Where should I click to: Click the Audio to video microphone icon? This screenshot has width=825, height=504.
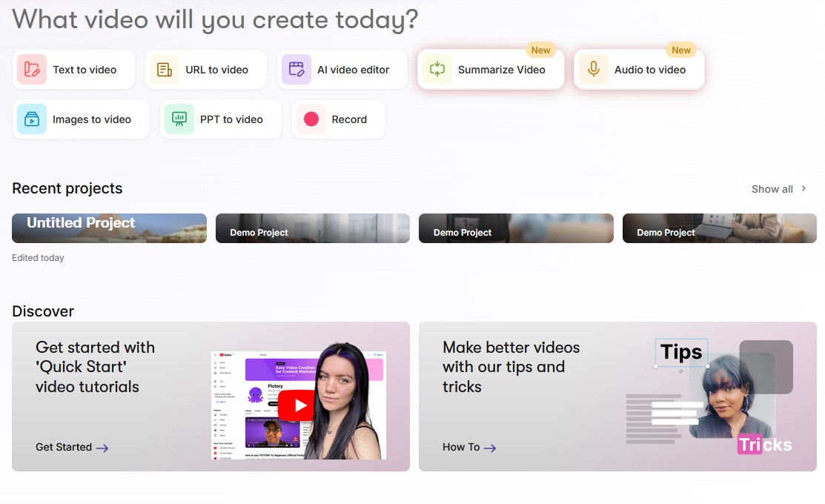(x=594, y=70)
